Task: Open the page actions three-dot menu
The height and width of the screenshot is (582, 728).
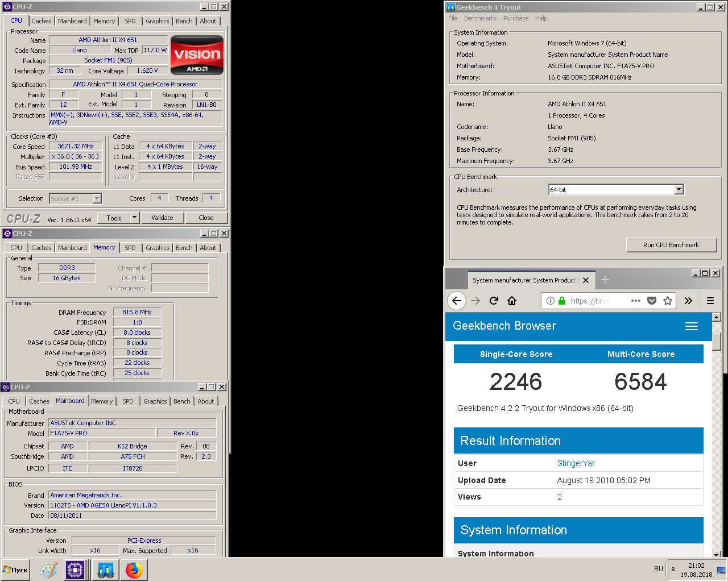Action: (636, 301)
